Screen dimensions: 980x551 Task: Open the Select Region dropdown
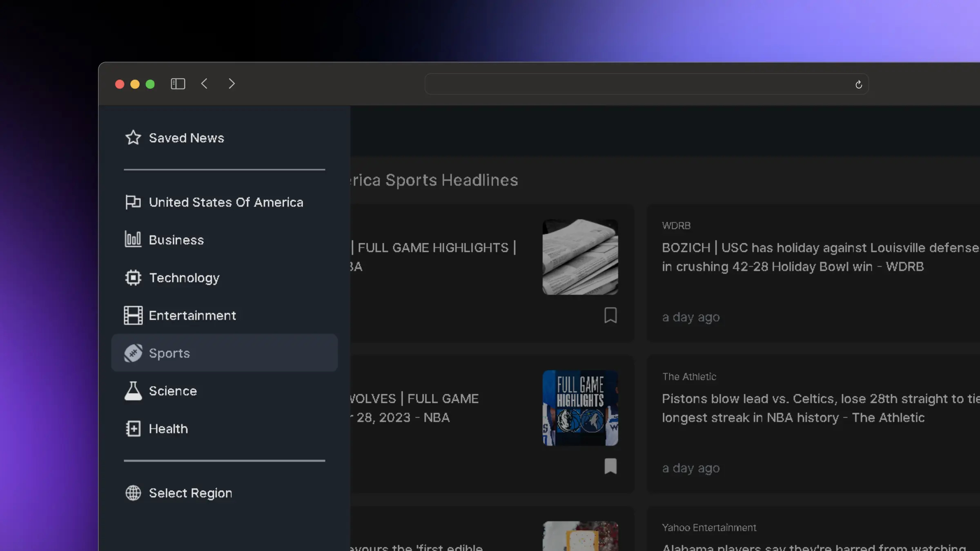[190, 493]
